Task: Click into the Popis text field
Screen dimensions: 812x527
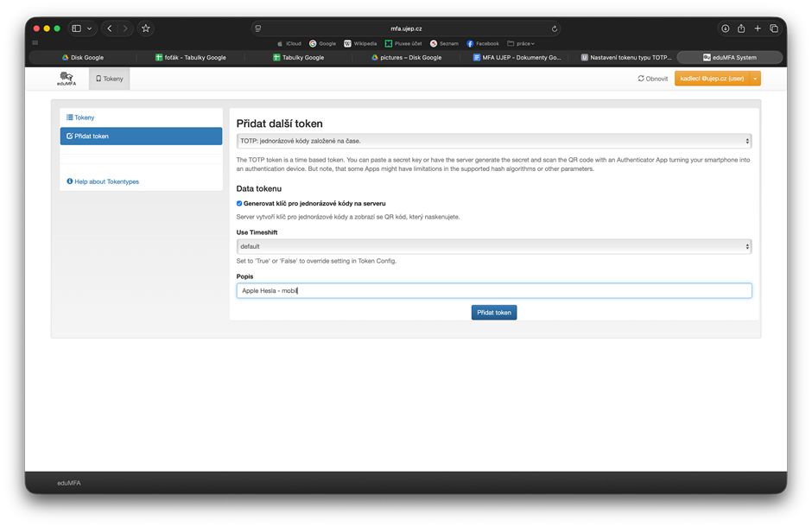Action: click(x=493, y=291)
